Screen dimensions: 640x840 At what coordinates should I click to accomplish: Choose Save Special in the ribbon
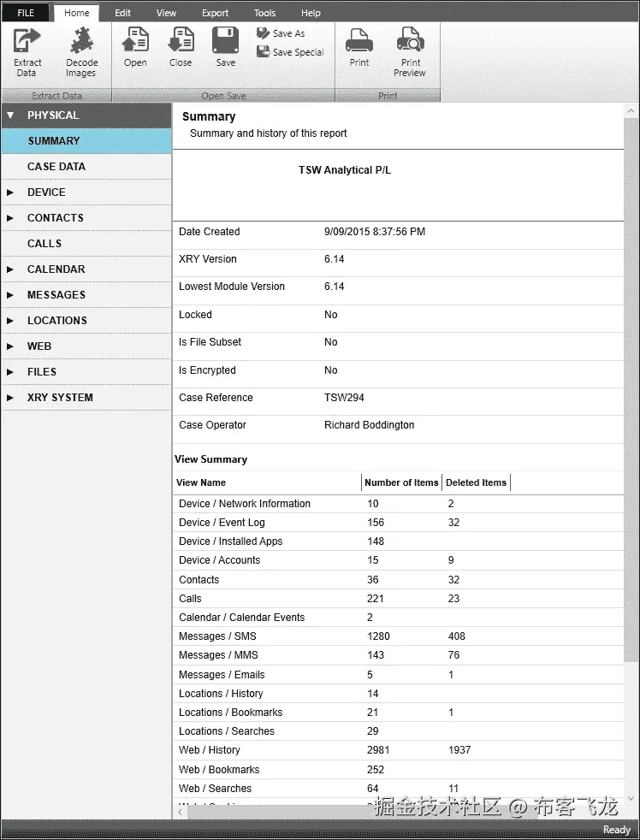290,52
